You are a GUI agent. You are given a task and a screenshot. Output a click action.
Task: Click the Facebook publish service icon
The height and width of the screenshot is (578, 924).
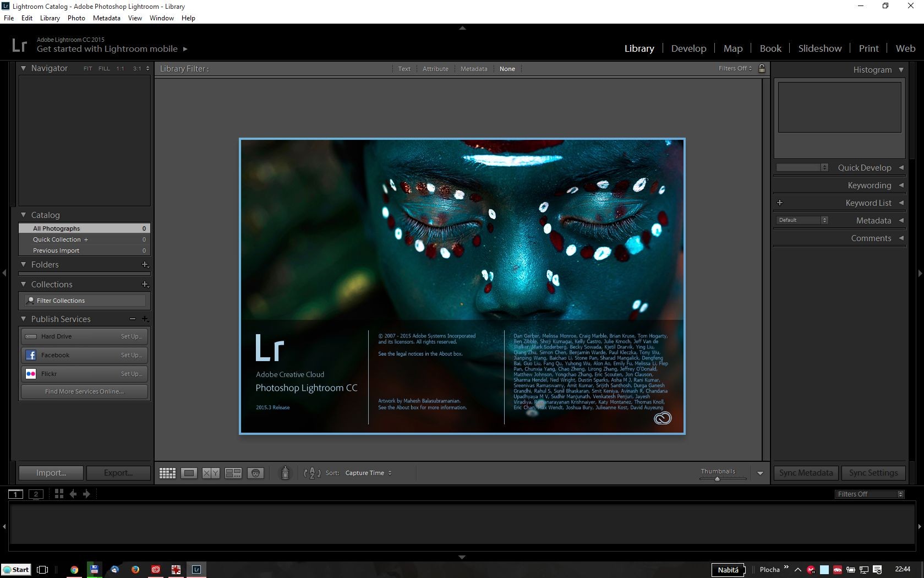tap(31, 355)
